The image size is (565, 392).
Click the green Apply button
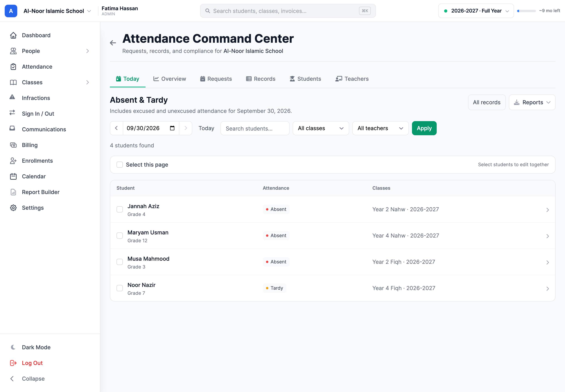coord(424,128)
